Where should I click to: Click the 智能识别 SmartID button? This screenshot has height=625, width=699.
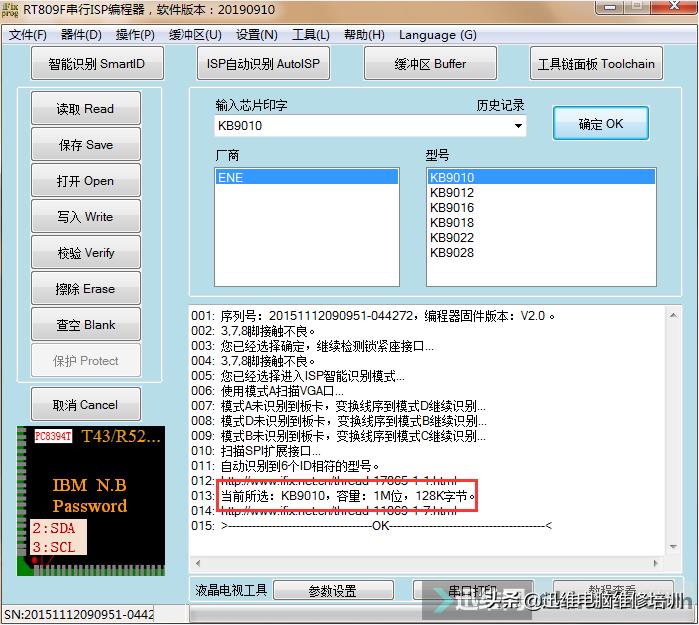click(97, 63)
